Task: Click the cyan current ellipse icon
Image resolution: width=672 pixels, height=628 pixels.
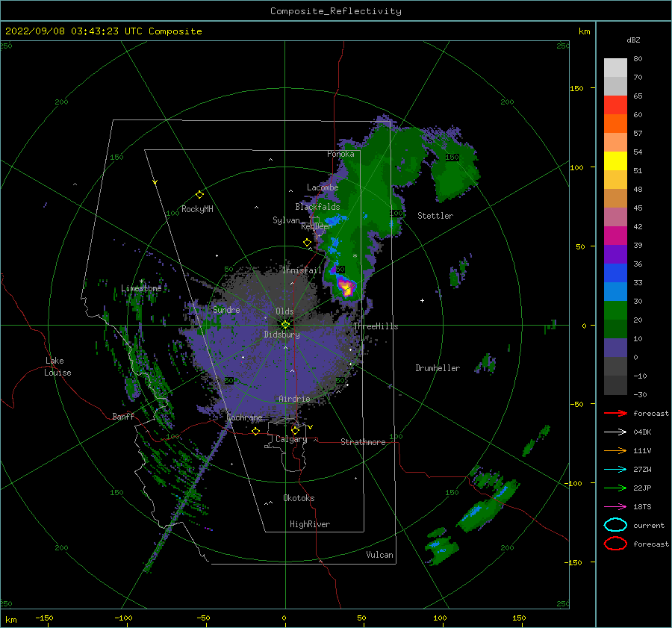Action: (615, 525)
